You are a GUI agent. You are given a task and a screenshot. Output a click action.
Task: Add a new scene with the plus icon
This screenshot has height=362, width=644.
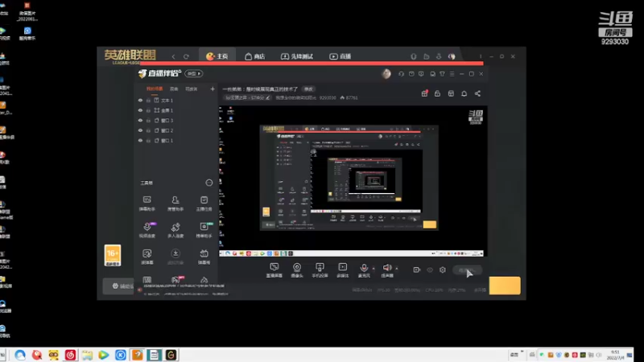(x=213, y=88)
